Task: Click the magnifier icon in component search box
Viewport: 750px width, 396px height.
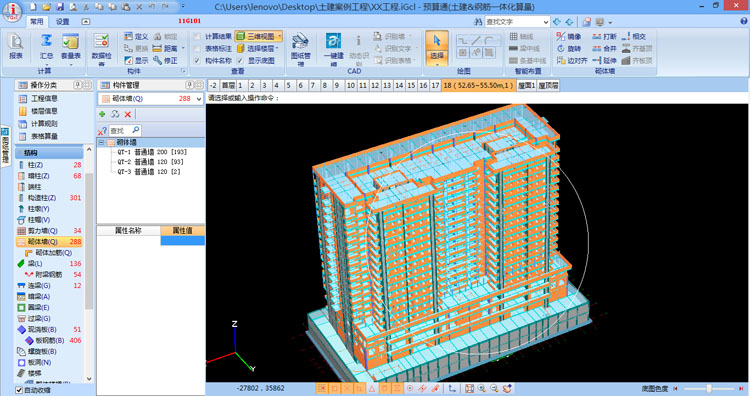Action: click(136, 130)
